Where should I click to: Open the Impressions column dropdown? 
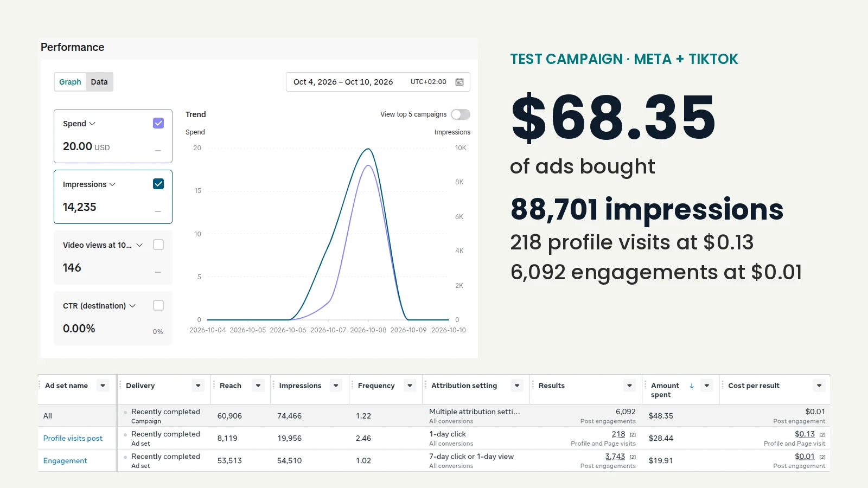pyautogui.click(x=336, y=386)
